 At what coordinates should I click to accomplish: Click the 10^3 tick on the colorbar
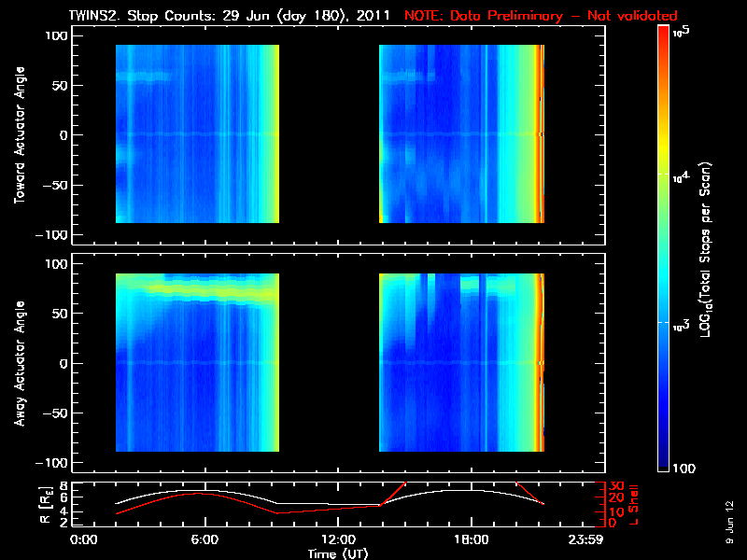pos(682,326)
